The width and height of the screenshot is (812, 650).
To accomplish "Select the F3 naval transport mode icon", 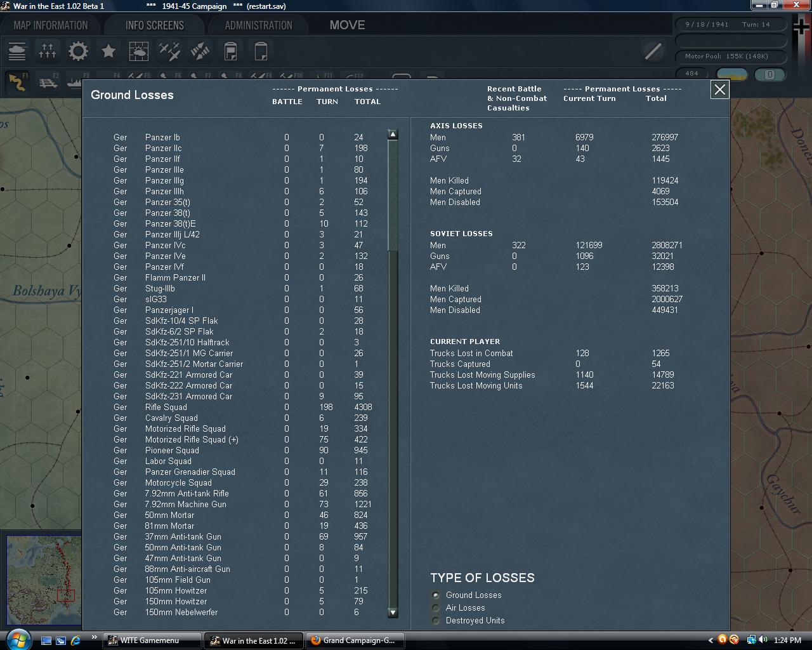I will pyautogui.click(x=74, y=82).
